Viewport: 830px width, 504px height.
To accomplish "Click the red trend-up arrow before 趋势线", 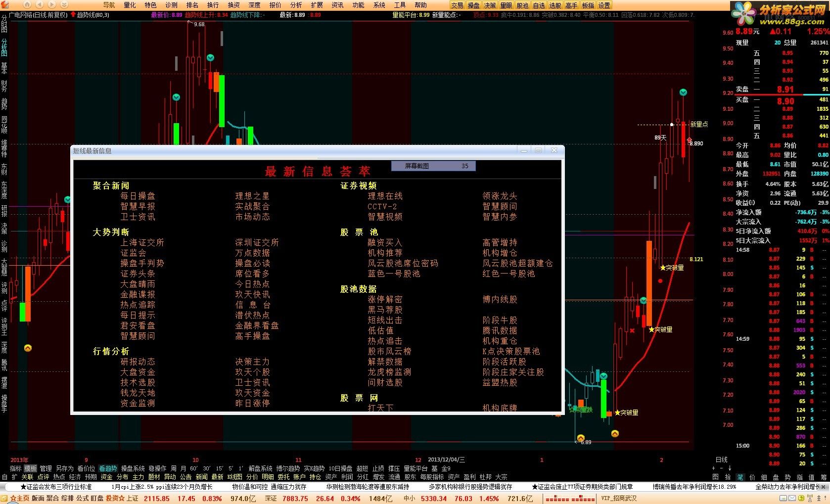I will click(73, 15).
